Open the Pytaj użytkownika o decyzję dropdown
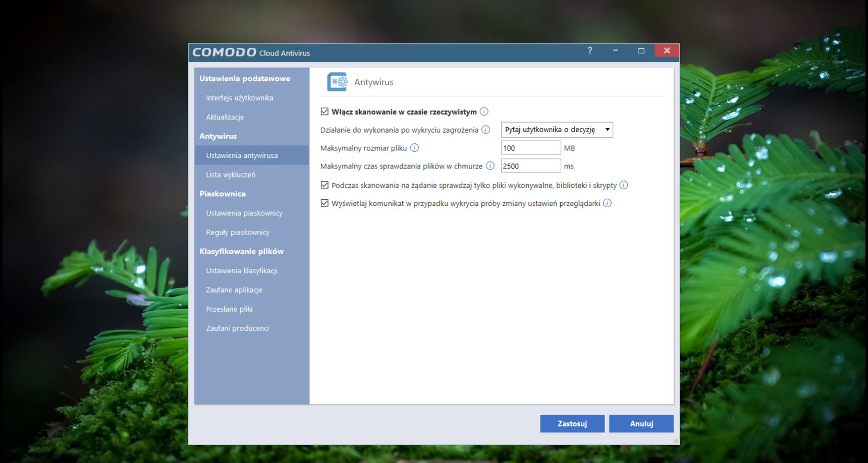 click(x=557, y=130)
